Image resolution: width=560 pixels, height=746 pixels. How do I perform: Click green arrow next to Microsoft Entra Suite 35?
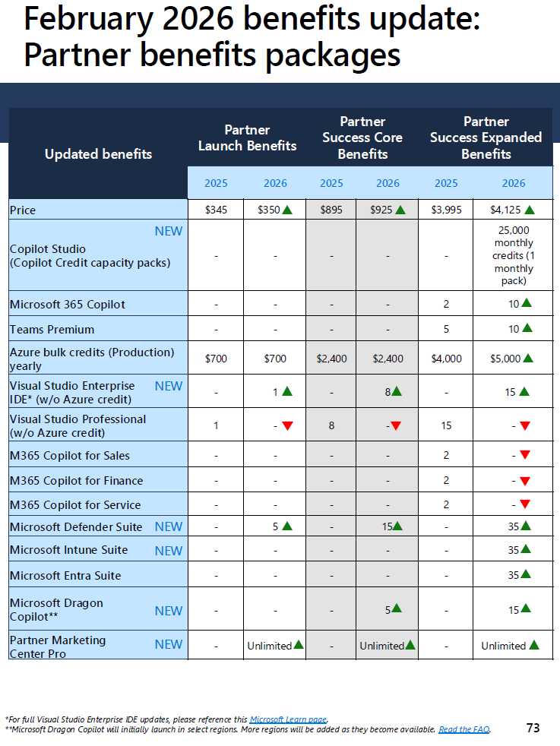(526, 574)
